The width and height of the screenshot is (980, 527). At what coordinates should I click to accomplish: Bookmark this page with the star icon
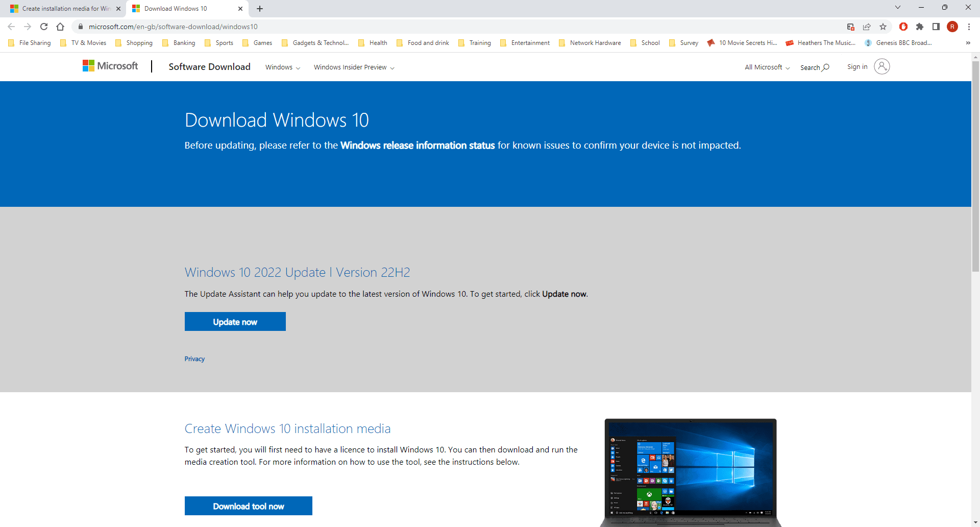coord(883,27)
